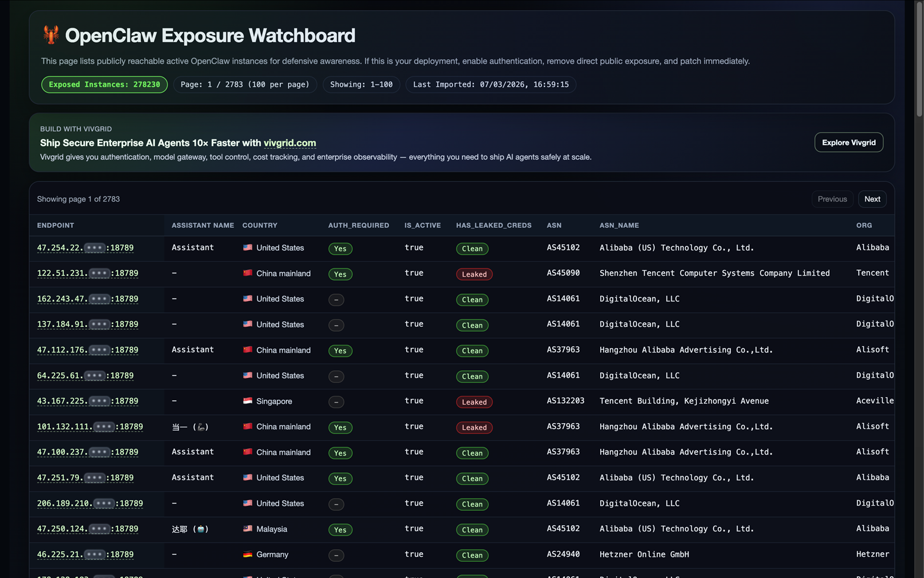Screen dimensions: 924x578
Task: Click the China flag in the 101.132.111 row
Action: 248,426
